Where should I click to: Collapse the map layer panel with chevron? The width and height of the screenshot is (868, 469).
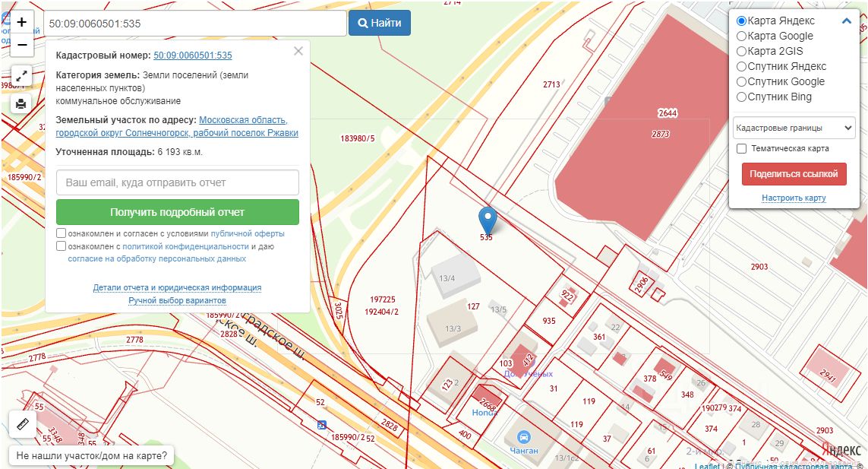[847, 21]
